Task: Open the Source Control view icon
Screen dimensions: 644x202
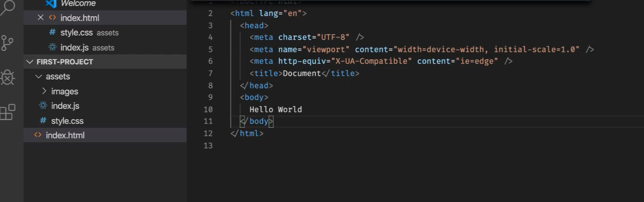Action: tap(7, 43)
